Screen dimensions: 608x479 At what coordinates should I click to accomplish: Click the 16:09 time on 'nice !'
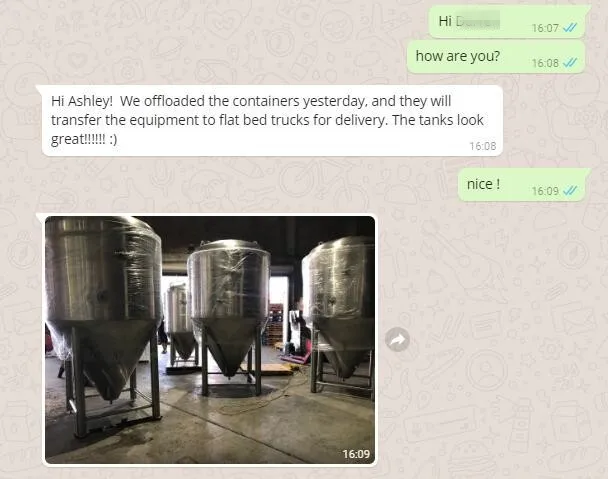[545, 191]
